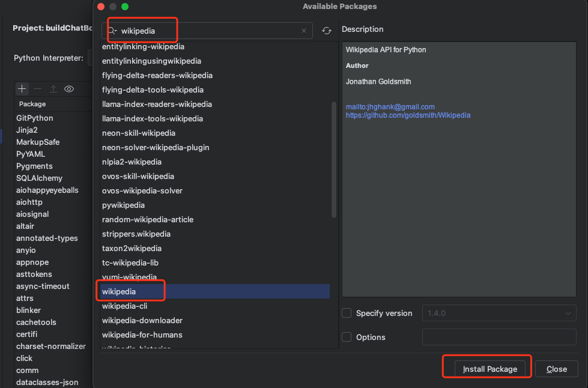Select aiohappyeyeballs in installed packages
The image size is (588, 388).
(x=47, y=190)
